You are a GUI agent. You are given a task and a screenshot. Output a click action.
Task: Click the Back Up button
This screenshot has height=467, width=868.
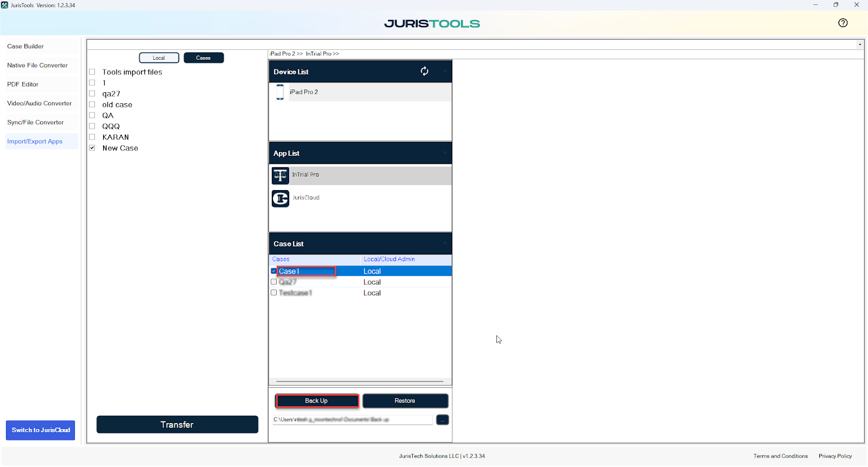[317, 401]
